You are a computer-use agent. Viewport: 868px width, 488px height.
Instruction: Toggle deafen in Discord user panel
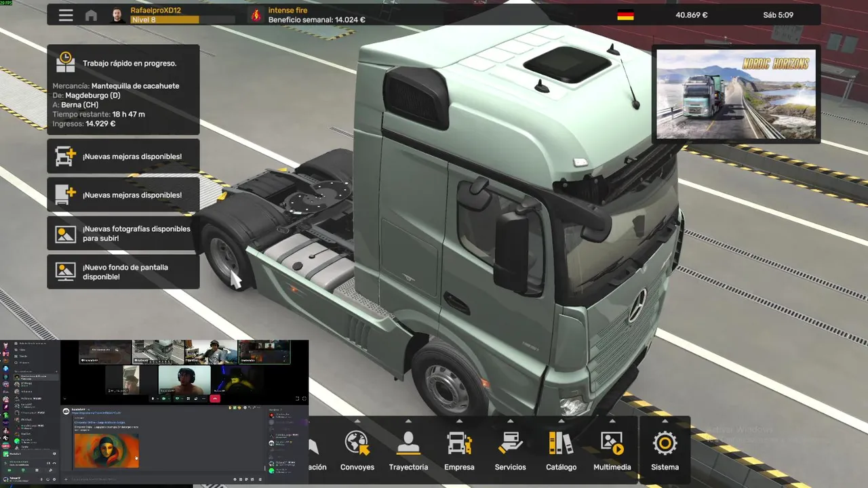tap(47, 479)
